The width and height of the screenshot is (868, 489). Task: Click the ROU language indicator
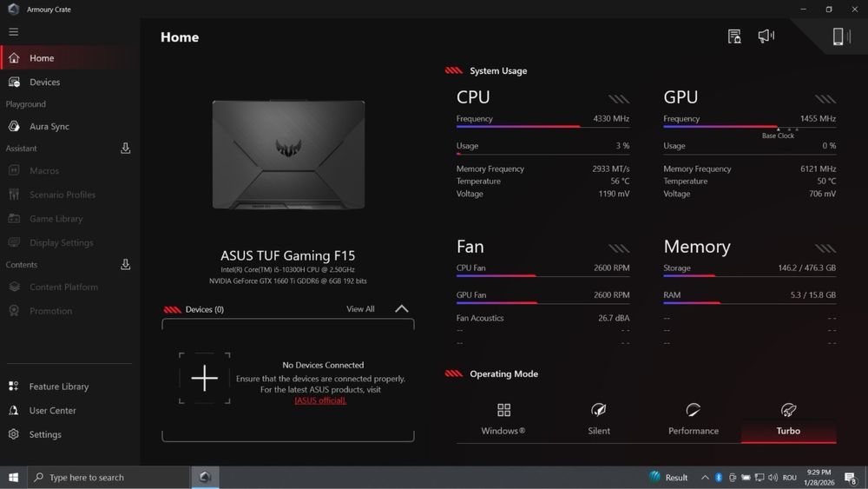click(790, 478)
